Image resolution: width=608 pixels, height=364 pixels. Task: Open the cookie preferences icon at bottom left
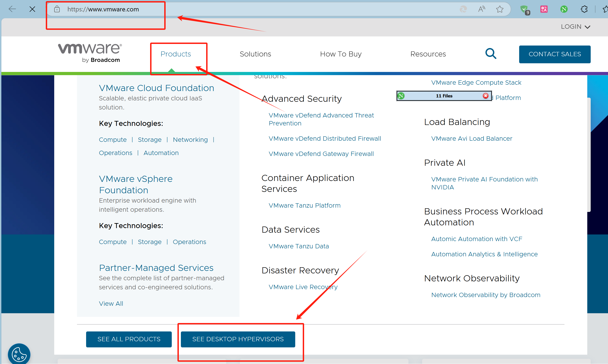click(19, 354)
